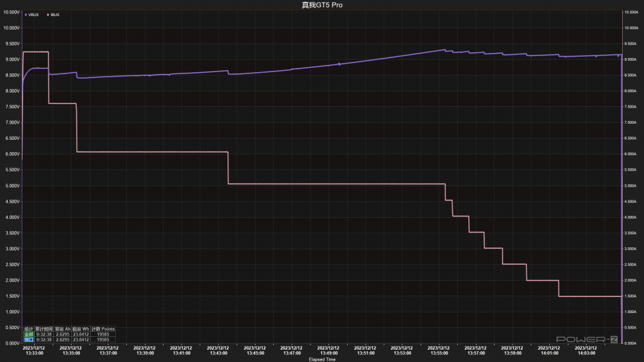Click the 6.000V left axis label
The image size is (644, 362).
12,154
